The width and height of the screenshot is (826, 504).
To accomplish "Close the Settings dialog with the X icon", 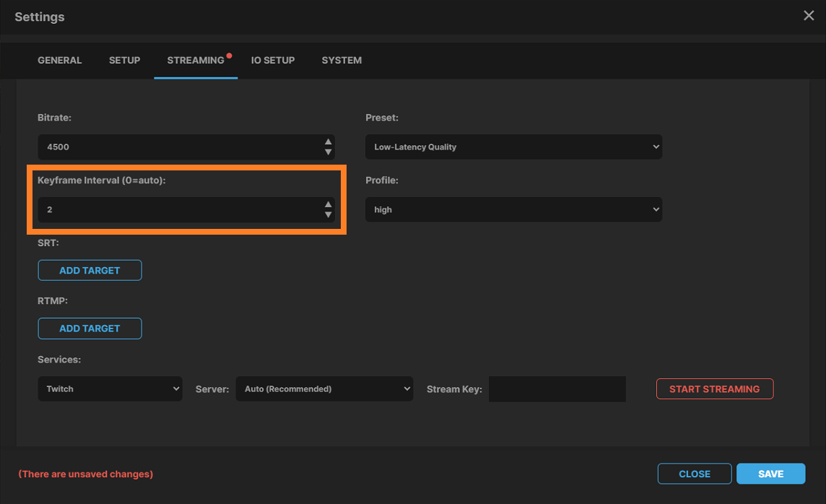I will (809, 16).
